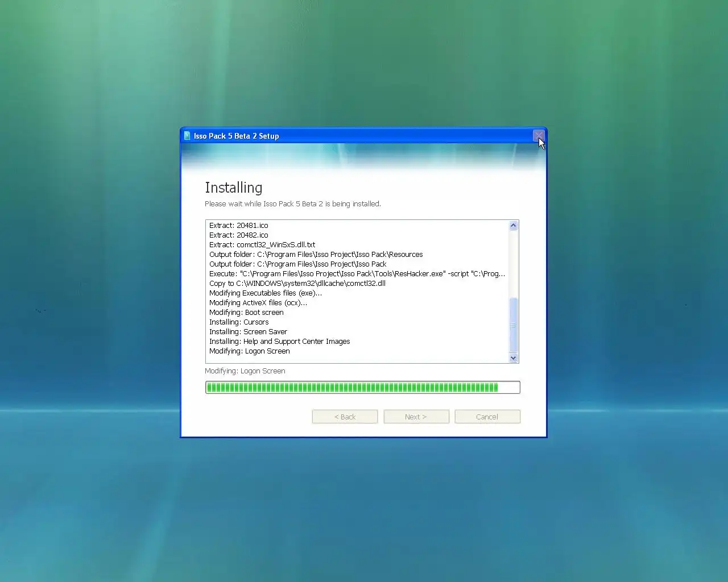Image resolution: width=728 pixels, height=582 pixels.
Task: Select 'Installing: Screen Saver' log line
Action: 249,332
